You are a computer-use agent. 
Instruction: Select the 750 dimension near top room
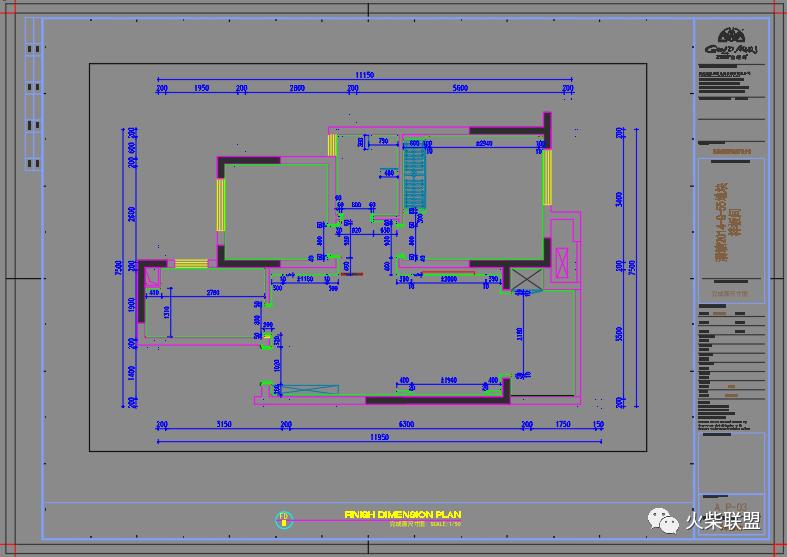(383, 141)
